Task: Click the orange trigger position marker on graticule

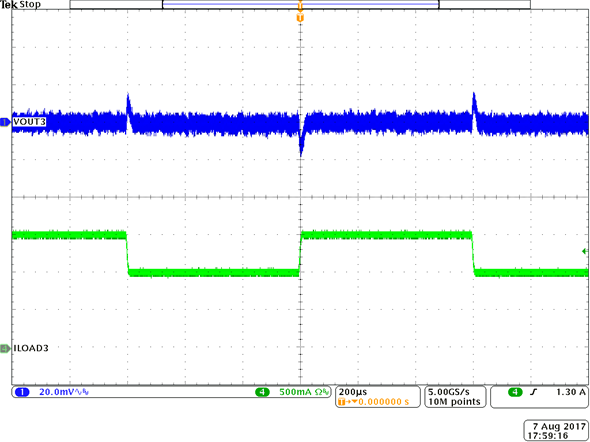Action: coord(300,18)
